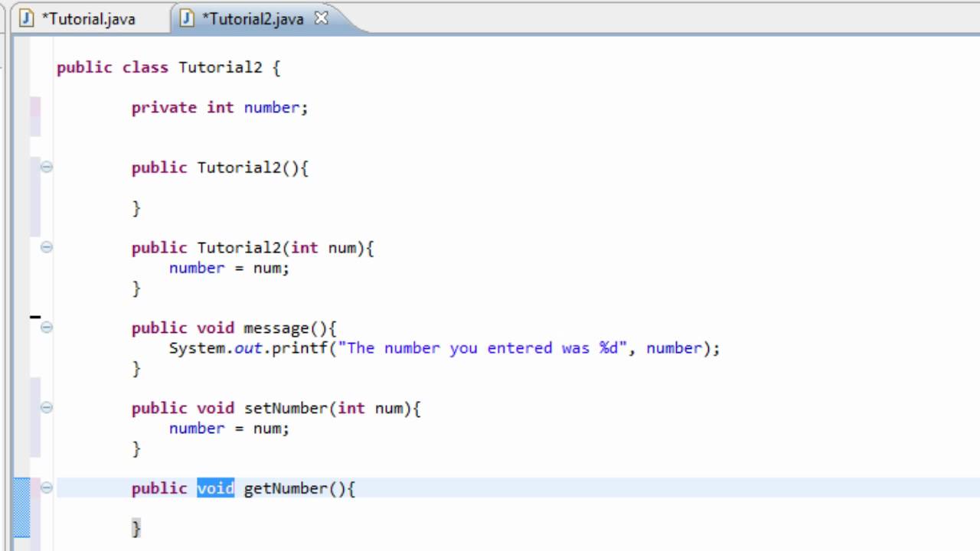The width and height of the screenshot is (980, 551).
Task: Click the highlighted void keyword in getNumber
Action: coord(215,488)
